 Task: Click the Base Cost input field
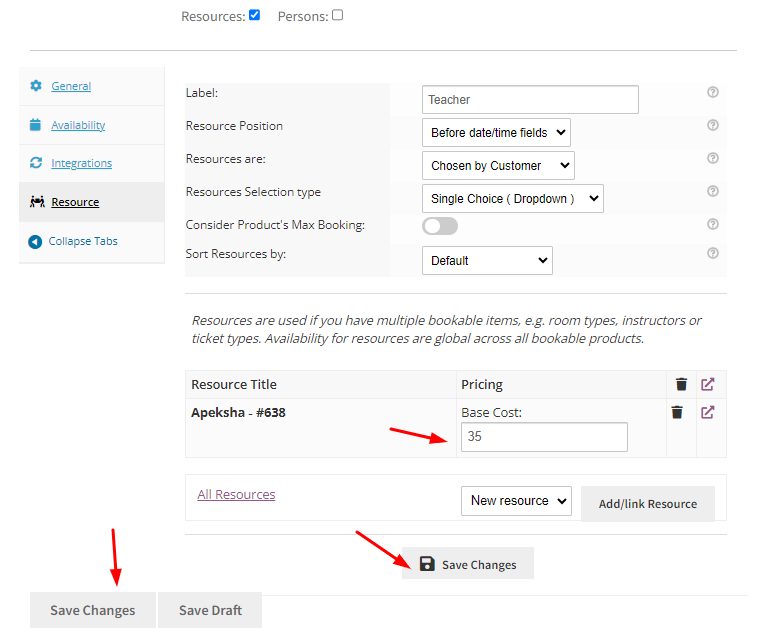(544, 437)
